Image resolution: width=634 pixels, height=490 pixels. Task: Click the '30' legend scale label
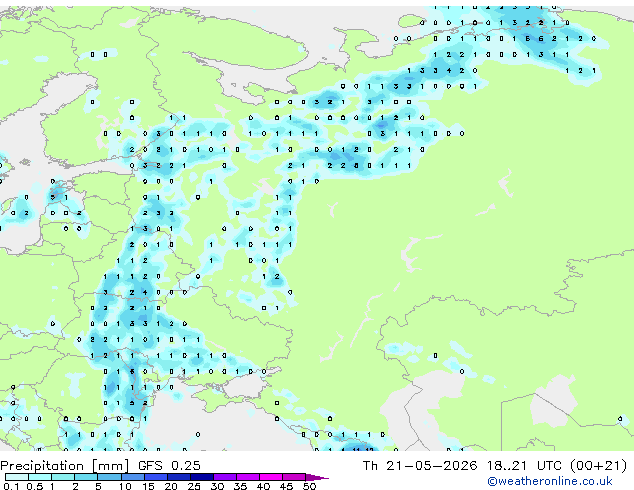pos(218,486)
